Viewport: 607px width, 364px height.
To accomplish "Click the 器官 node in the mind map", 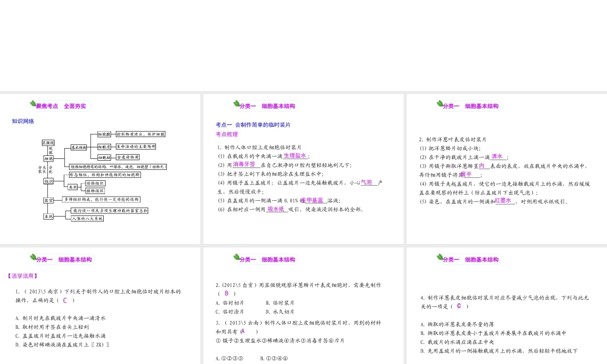I will point(49,200).
